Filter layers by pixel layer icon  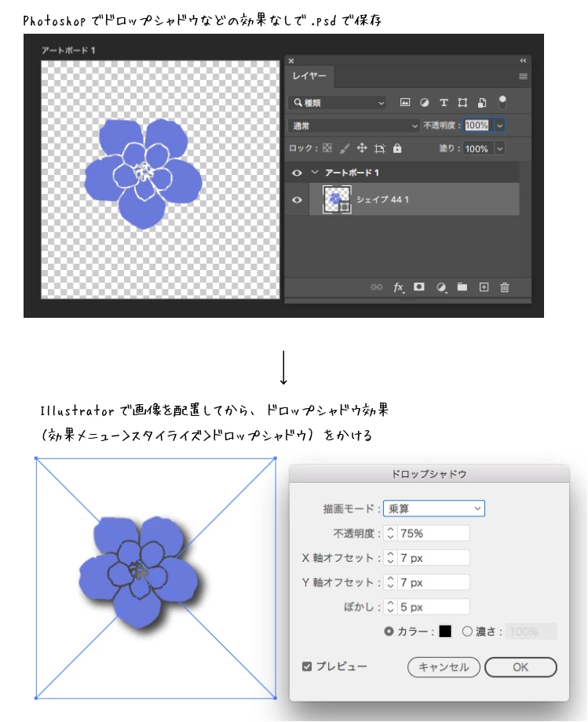coord(405,102)
